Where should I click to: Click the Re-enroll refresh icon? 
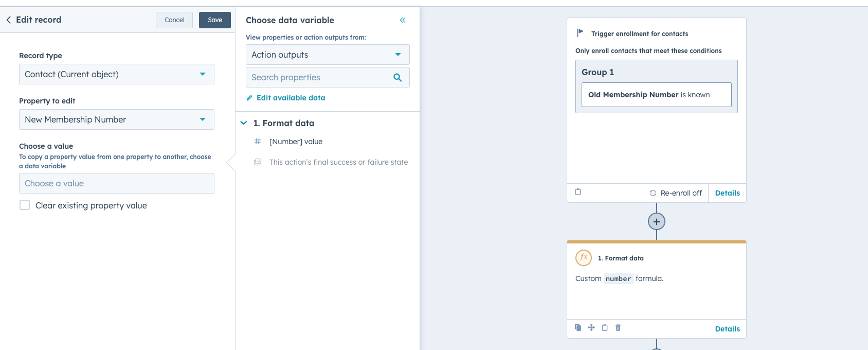point(653,193)
